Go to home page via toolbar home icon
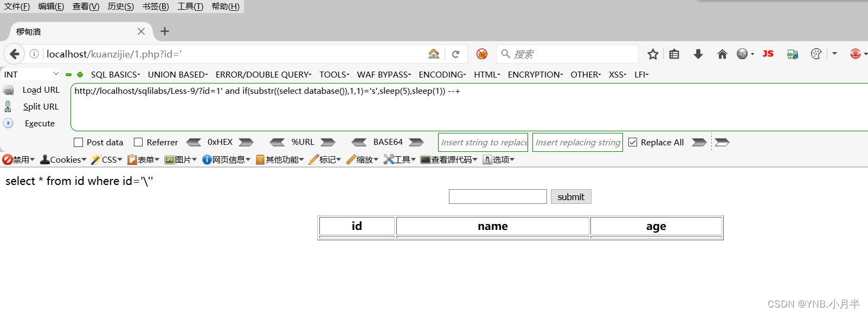This screenshot has width=868, height=314. (x=722, y=54)
